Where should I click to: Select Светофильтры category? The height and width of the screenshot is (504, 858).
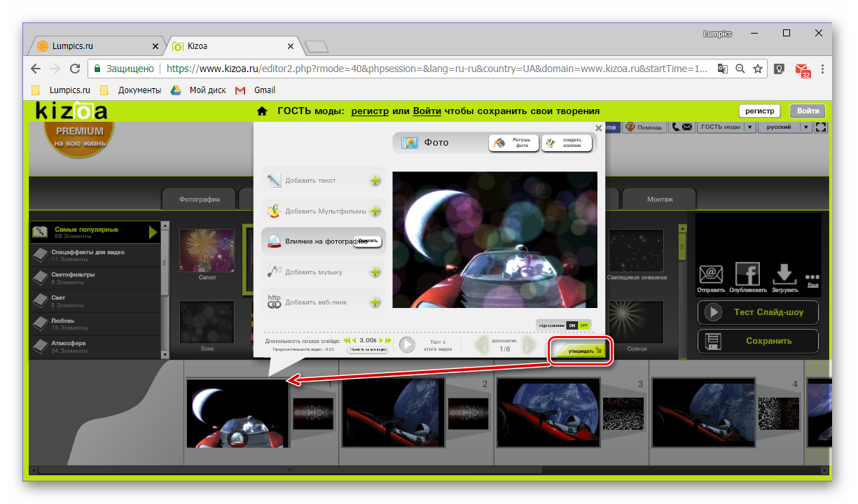tap(95, 278)
